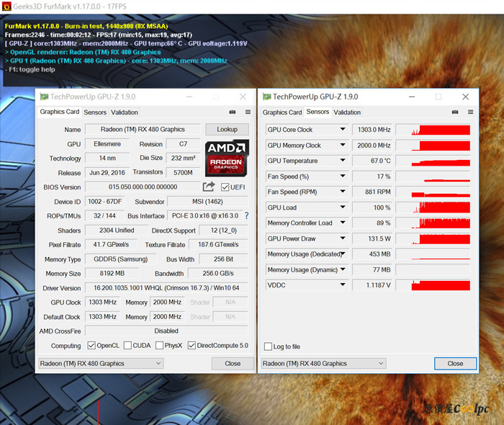Switch to Graphics Card tab in right GPU-Z window
The image size is (504, 425).
282,112
